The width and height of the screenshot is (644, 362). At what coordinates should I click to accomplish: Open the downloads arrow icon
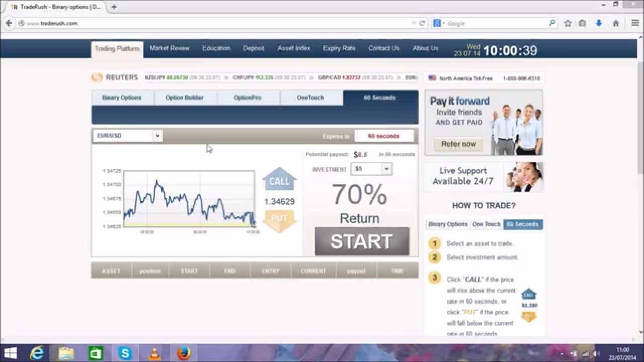[599, 23]
